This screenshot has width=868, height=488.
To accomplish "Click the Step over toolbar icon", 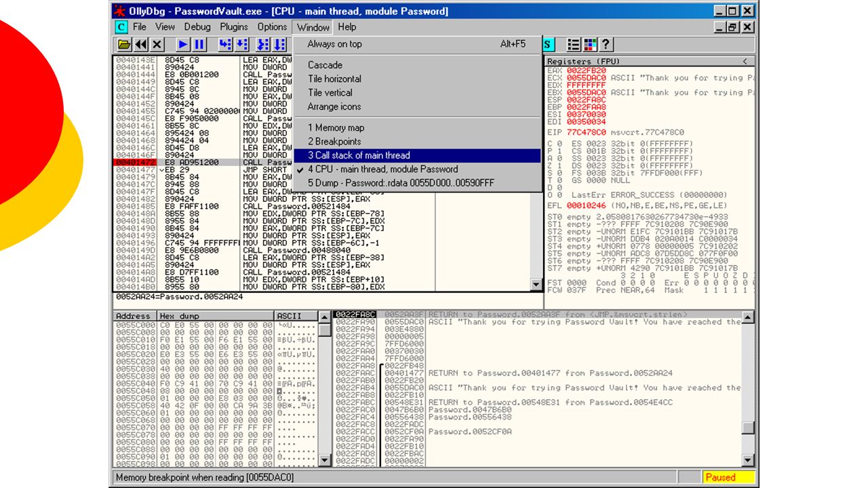I will 241,44.
